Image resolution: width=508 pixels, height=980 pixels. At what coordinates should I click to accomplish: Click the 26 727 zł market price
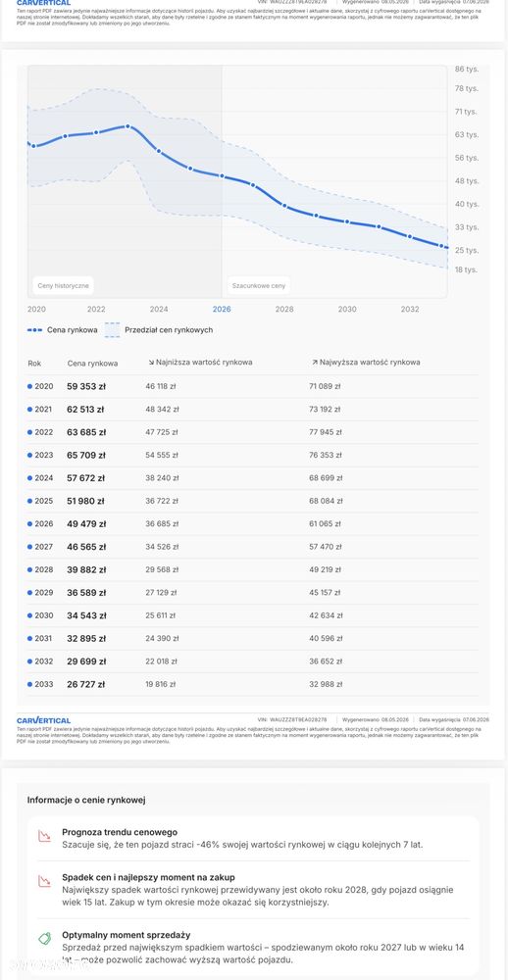click(85, 684)
